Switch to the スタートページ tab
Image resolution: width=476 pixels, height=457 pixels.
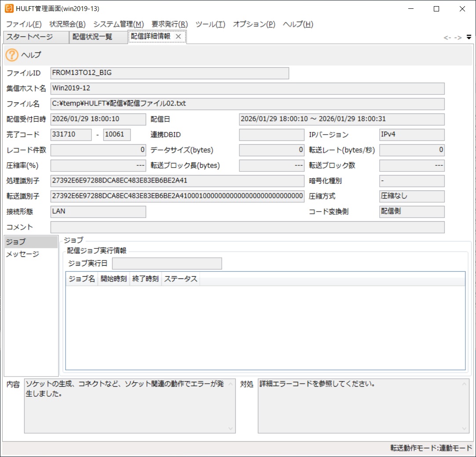point(30,37)
